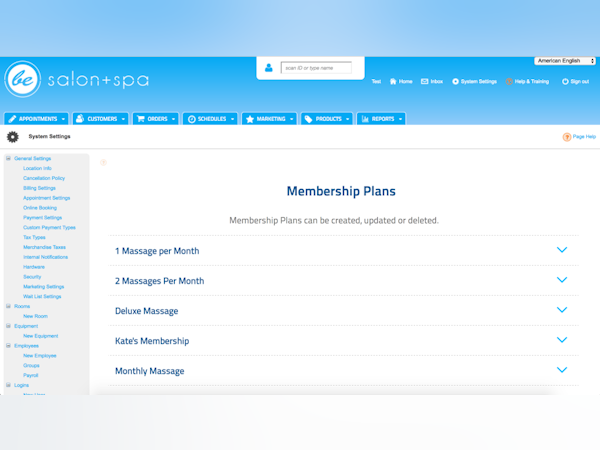Click the Orders shopping cart icon
This screenshot has height=450, width=600.
[140, 119]
